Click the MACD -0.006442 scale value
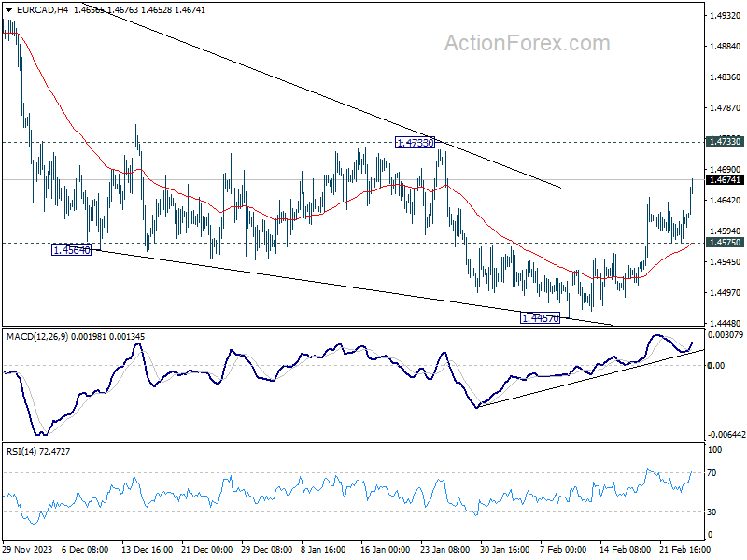747x560 pixels. click(x=726, y=435)
